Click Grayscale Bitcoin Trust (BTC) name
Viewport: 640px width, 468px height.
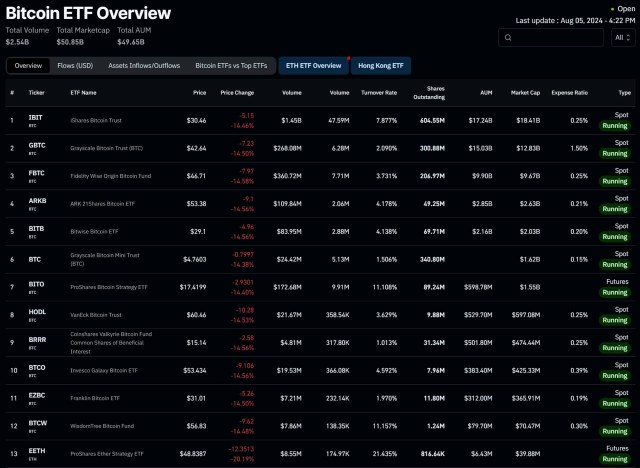coord(107,148)
